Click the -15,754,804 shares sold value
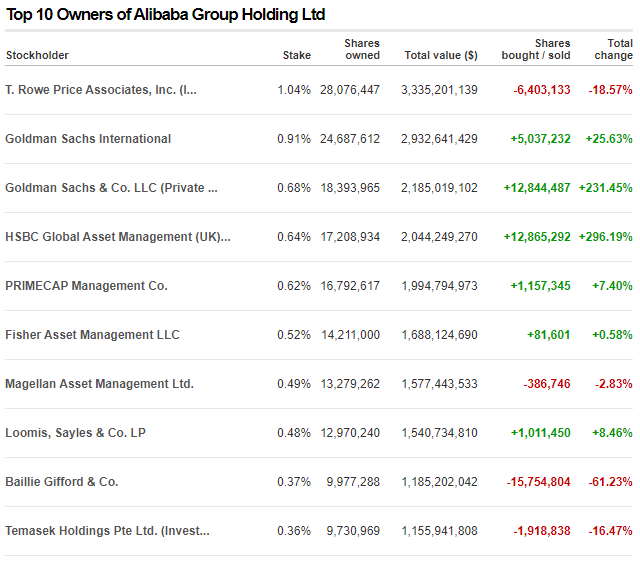This screenshot has height=567, width=640. 538,482
